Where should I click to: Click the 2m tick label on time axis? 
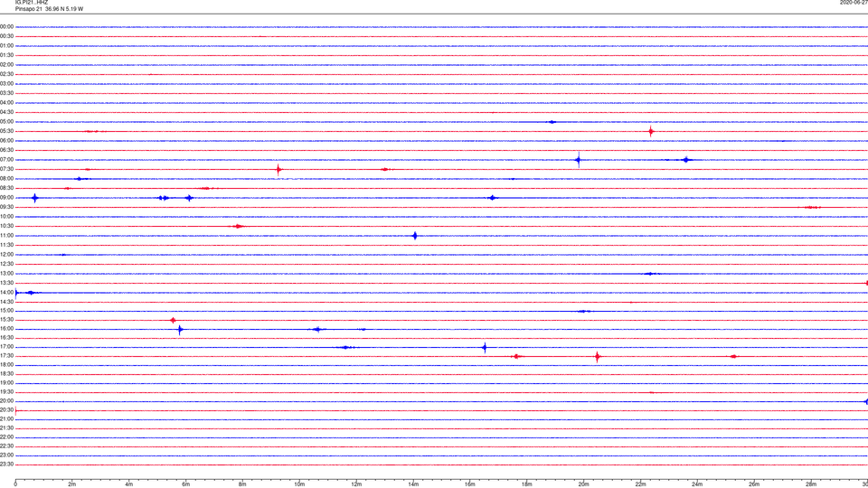tap(72, 484)
